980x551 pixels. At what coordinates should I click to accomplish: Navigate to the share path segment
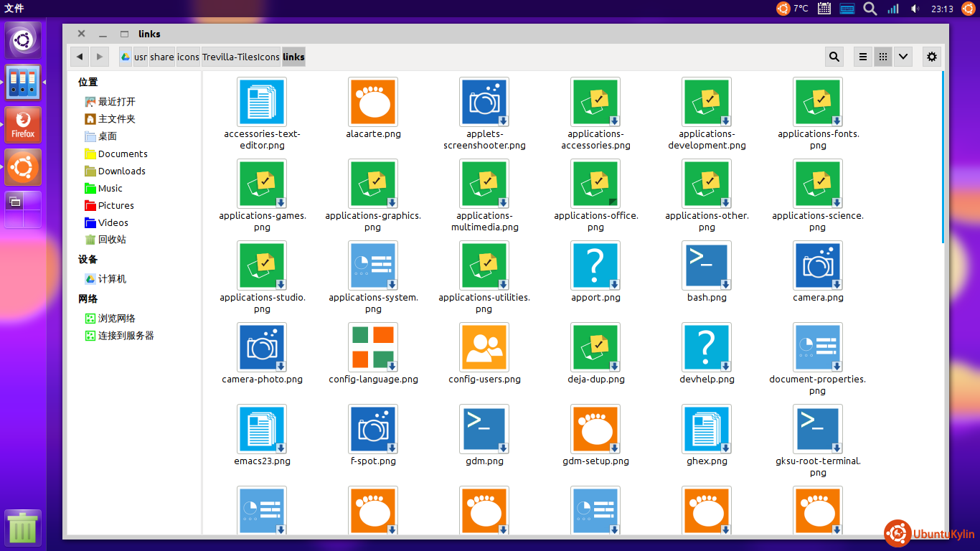click(162, 57)
